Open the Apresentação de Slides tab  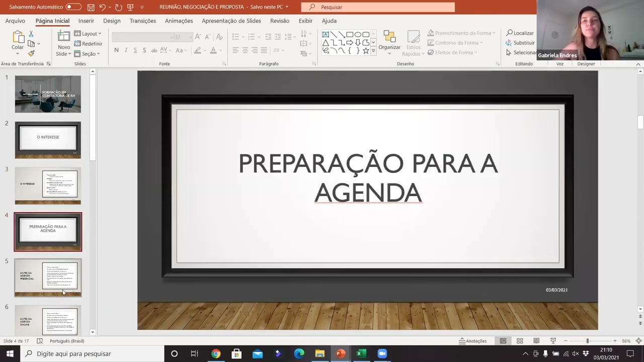[231, 21]
